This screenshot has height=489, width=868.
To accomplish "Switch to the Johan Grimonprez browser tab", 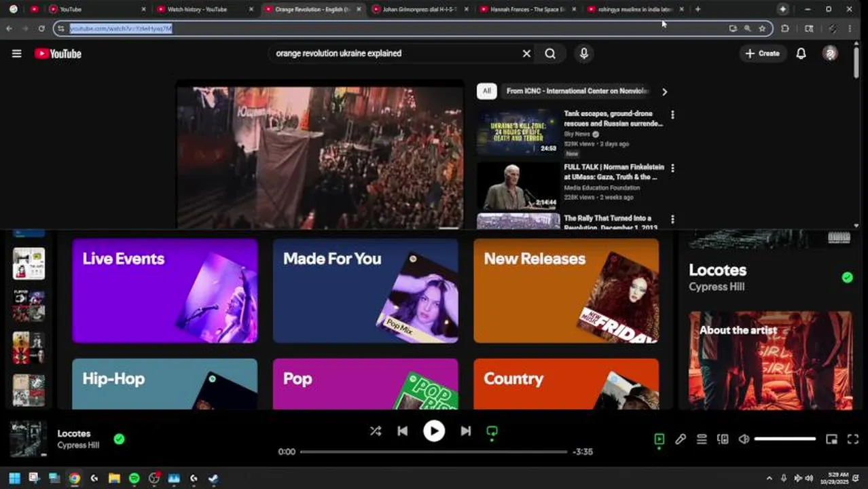I will (419, 10).
